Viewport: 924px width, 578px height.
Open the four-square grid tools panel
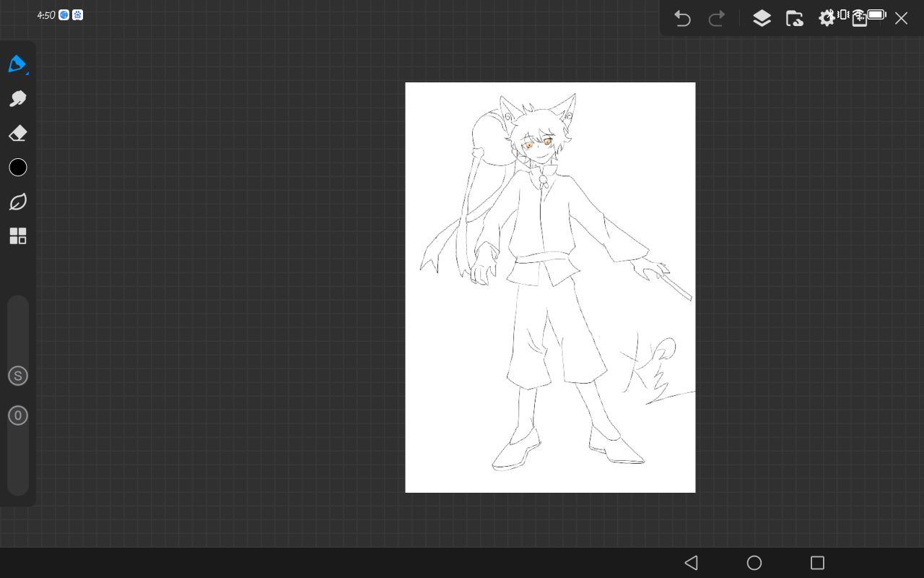tap(18, 236)
